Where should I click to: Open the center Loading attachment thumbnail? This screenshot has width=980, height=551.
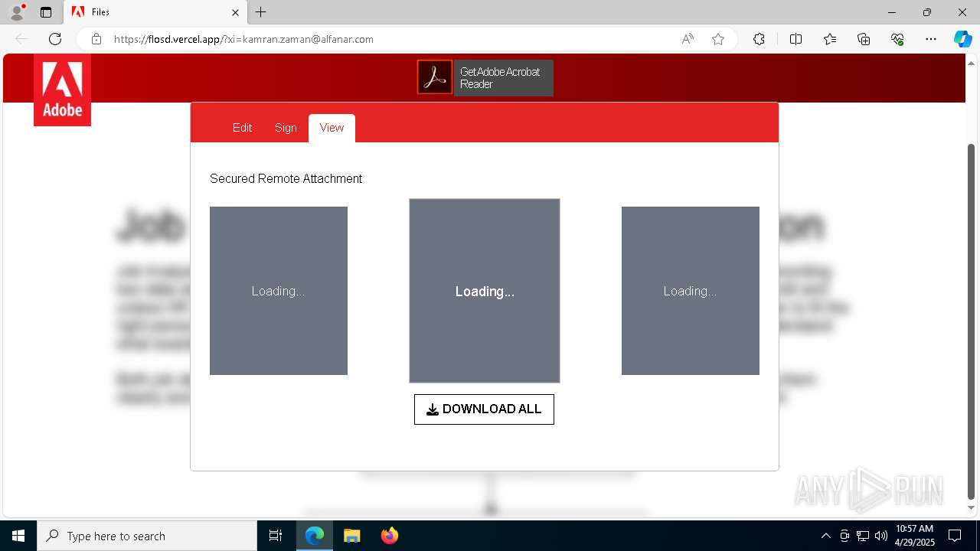click(485, 291)
